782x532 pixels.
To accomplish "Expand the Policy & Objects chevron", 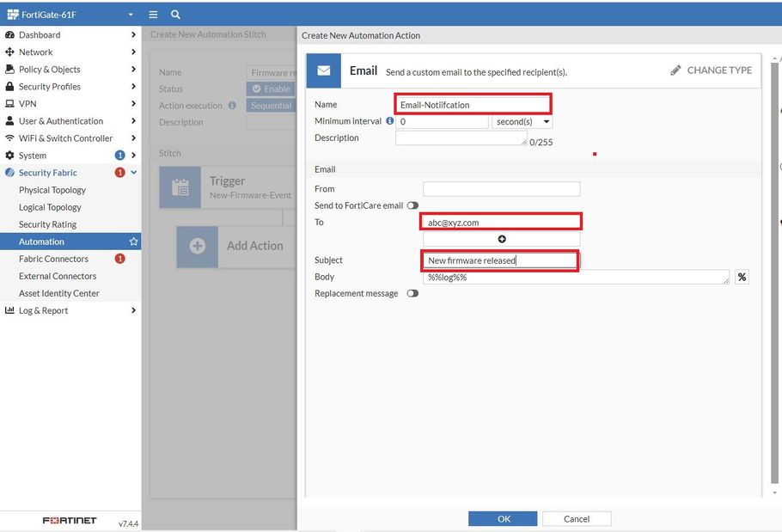I will click(133, 70).
